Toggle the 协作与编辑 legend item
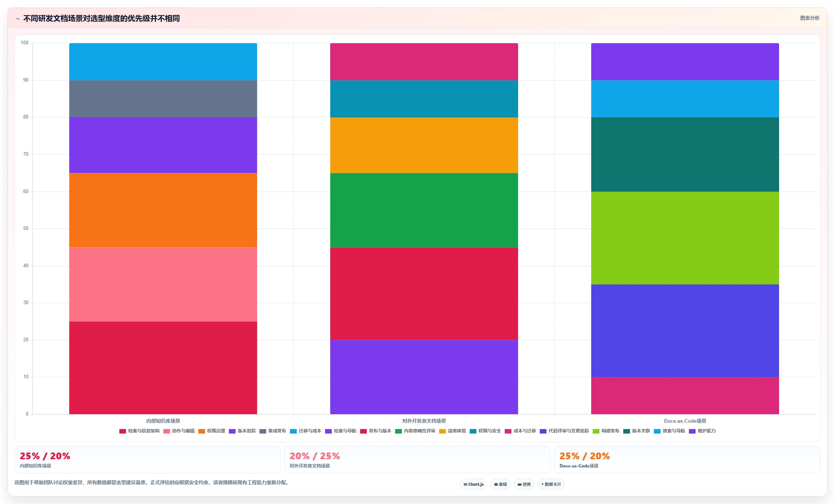This screenshot has width=835, height=504. click(179, 431)
